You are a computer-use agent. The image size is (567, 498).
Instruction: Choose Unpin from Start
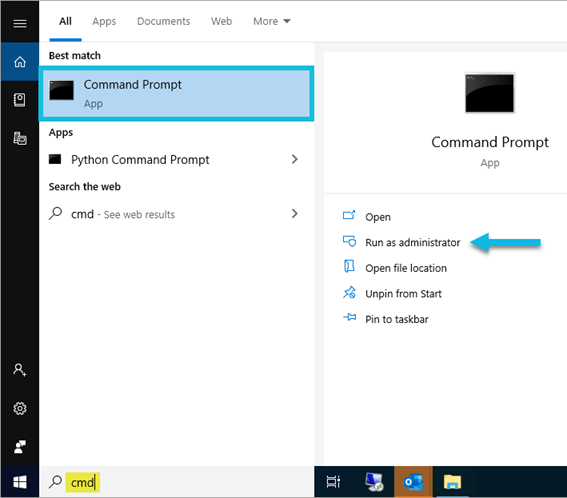tap(403, 293)
